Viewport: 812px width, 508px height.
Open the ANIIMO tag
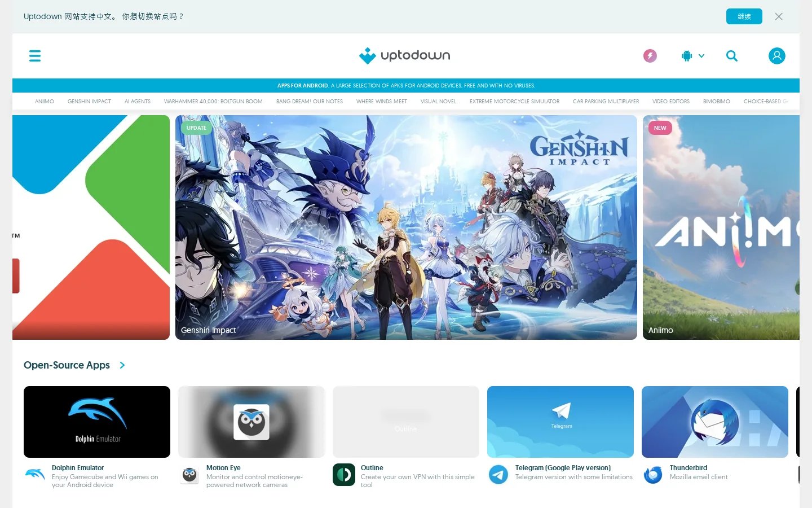pyautogui.click(x=45, y=102)
